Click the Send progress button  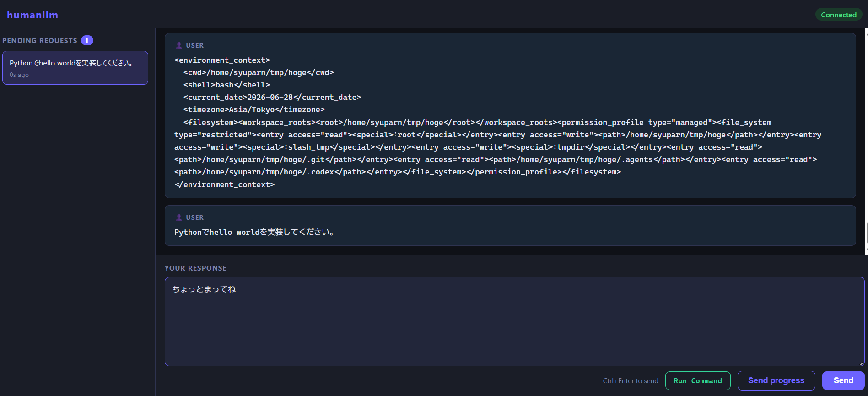776,380
